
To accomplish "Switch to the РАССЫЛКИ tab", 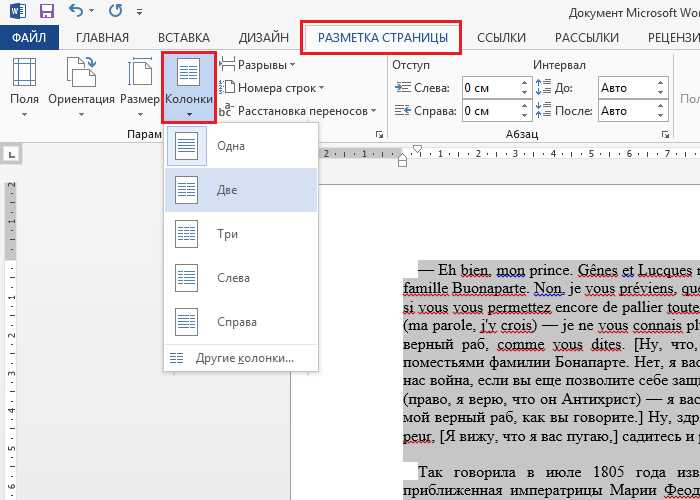I will coord(587,38).
